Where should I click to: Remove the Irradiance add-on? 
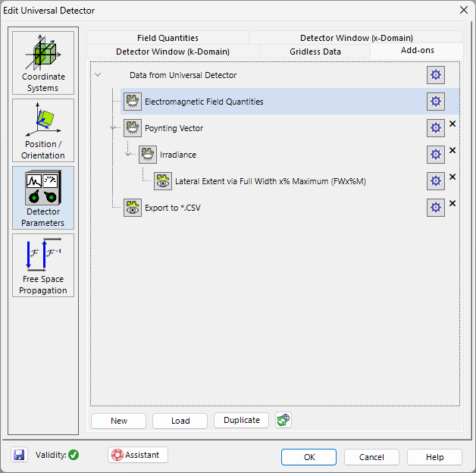[x=453, y=150]
